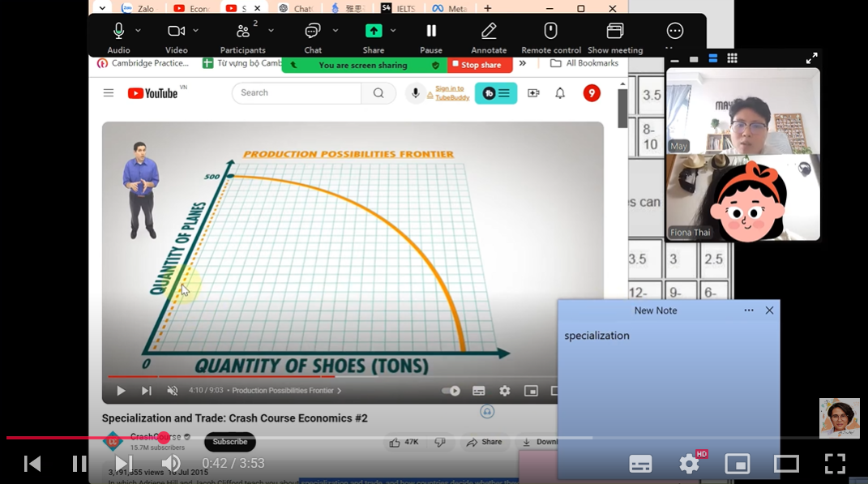Click the red Stop share button
This screenshot has width=868, height=484.
[x=480, y=65]
